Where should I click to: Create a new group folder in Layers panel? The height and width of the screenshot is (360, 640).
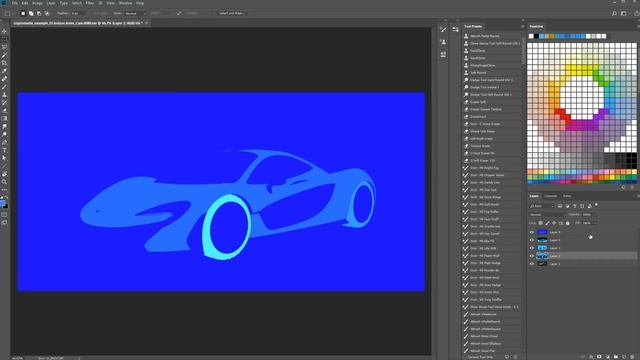616,357
